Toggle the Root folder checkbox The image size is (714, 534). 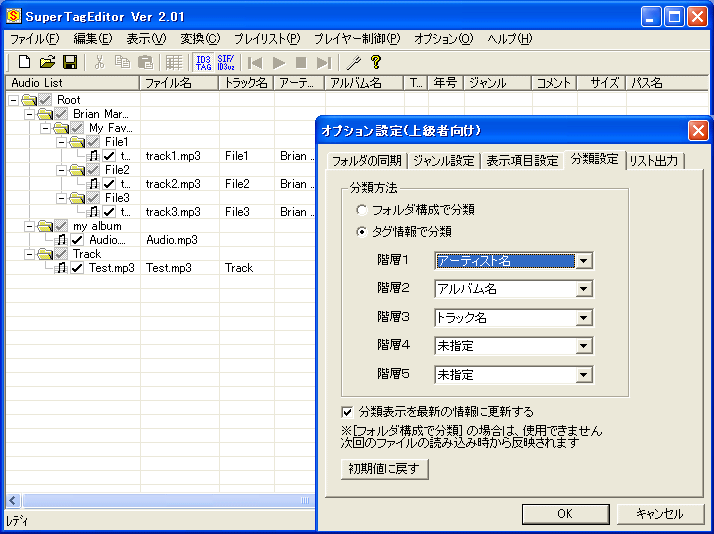pyautogui.click(x=45, y=100)
